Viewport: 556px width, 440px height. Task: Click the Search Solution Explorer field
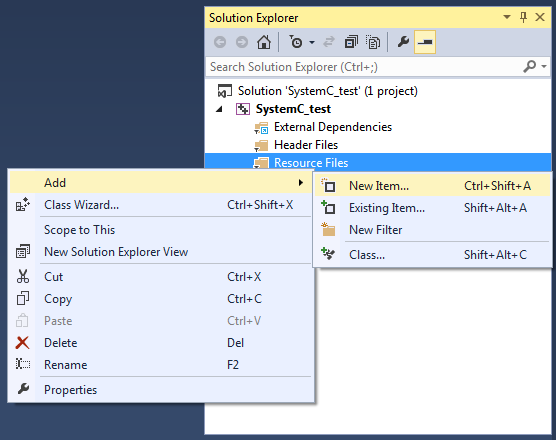click(365, 67)
